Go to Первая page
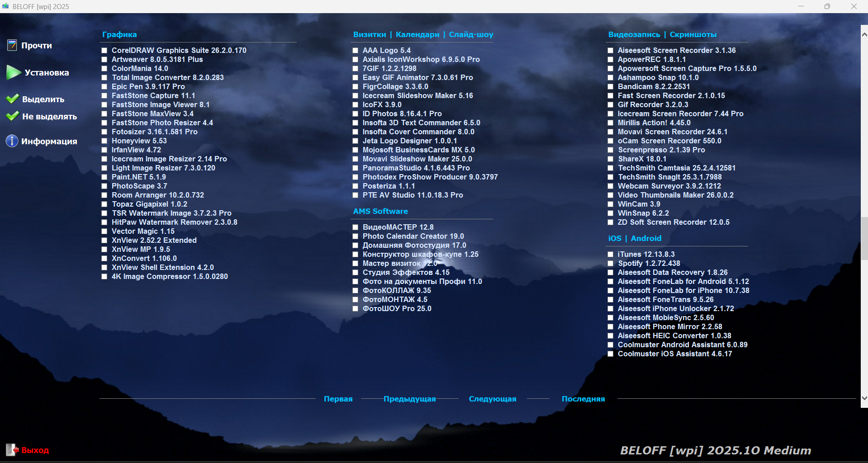The image size is (868, 463). click(338, 399)
